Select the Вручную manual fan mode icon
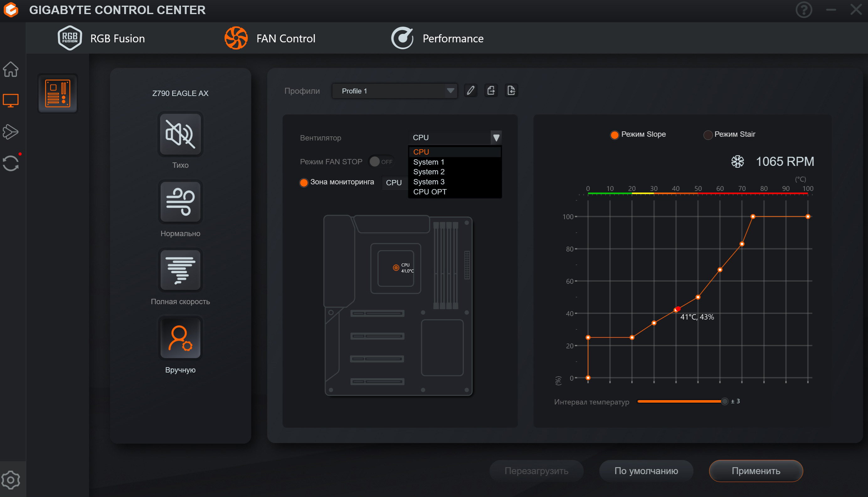This screenshot has width=868, height=497. click(180, 338)
